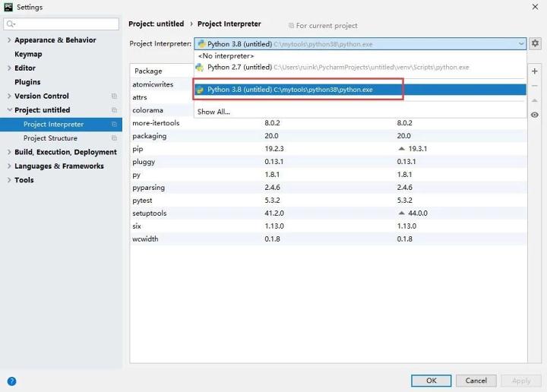The height and width of the screenshot is (392, 547).
Task: Select the atomicwrites package row
Action: pyautogui.click(x=162, y=84)
